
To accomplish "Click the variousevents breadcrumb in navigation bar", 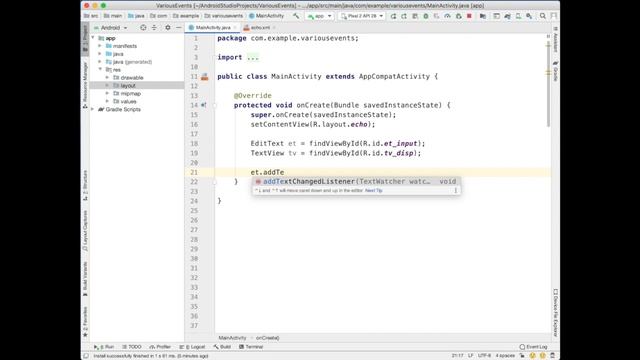I will 224,16.
